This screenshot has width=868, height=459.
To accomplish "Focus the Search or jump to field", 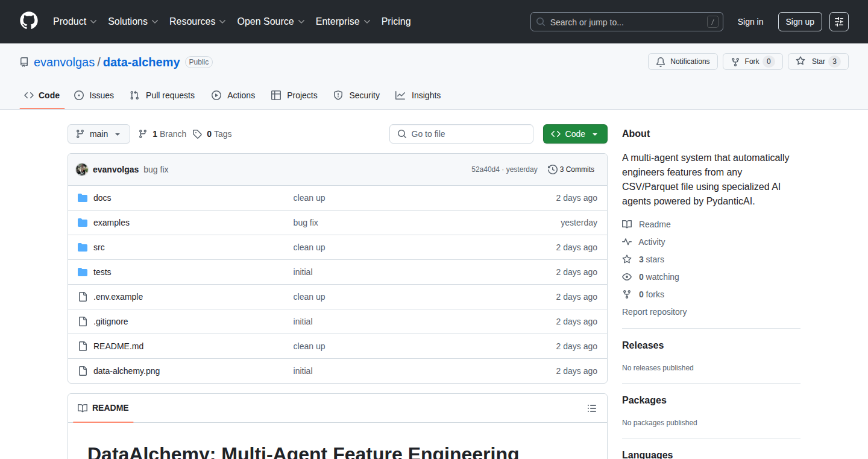I will pyautogui.click(x=627, y=22).
